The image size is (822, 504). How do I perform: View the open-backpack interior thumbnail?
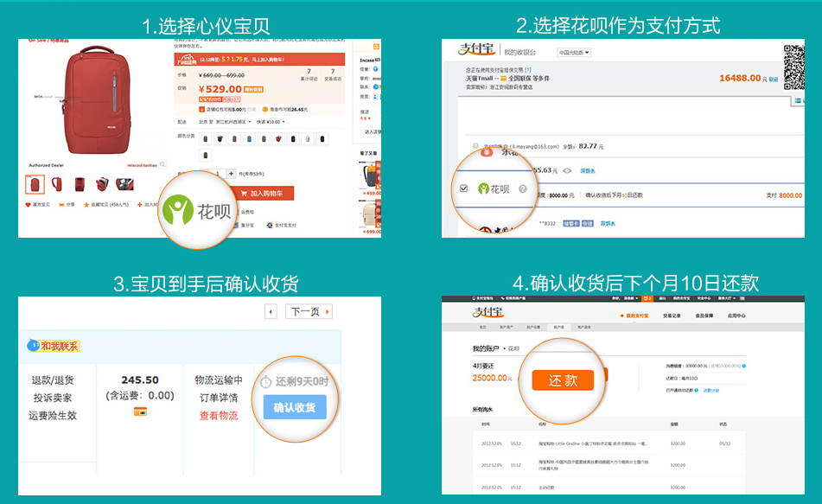(124, 184)
